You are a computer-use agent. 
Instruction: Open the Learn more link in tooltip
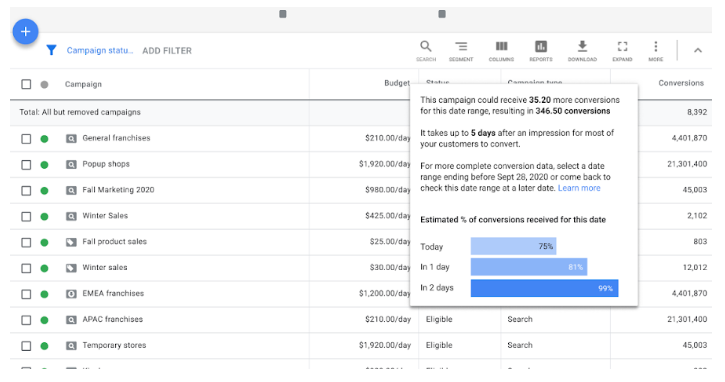pyautogui.click(x=579, y=188)
